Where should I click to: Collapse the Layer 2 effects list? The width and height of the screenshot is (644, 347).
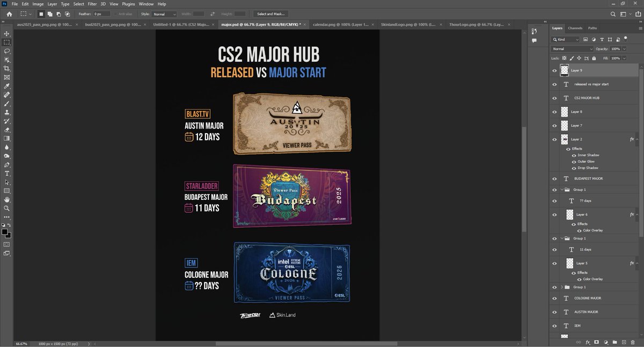pos(637,139)
